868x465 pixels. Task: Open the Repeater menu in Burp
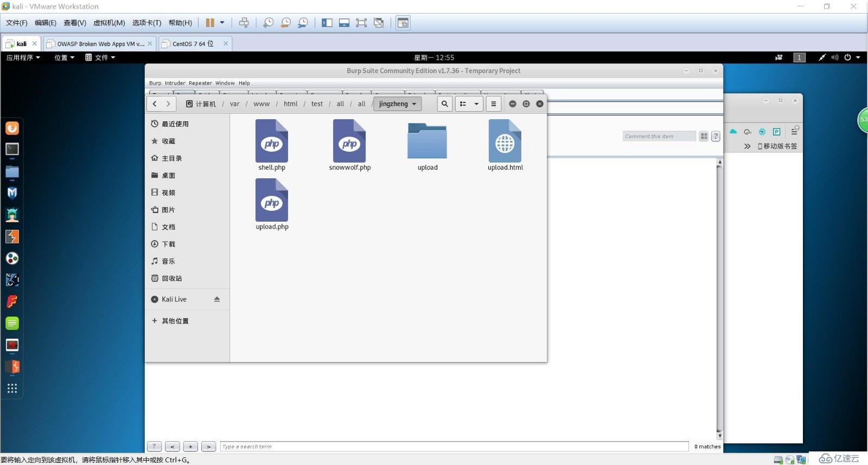click(x=200, y=83)
